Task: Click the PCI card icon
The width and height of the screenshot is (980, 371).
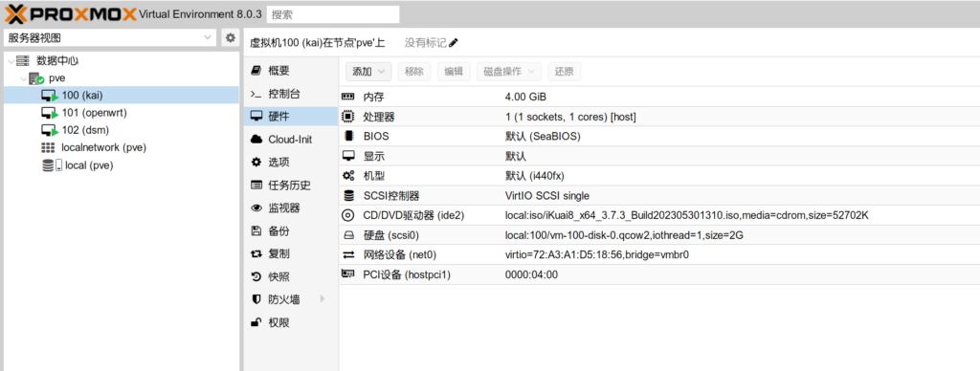Action: point(348,274)
